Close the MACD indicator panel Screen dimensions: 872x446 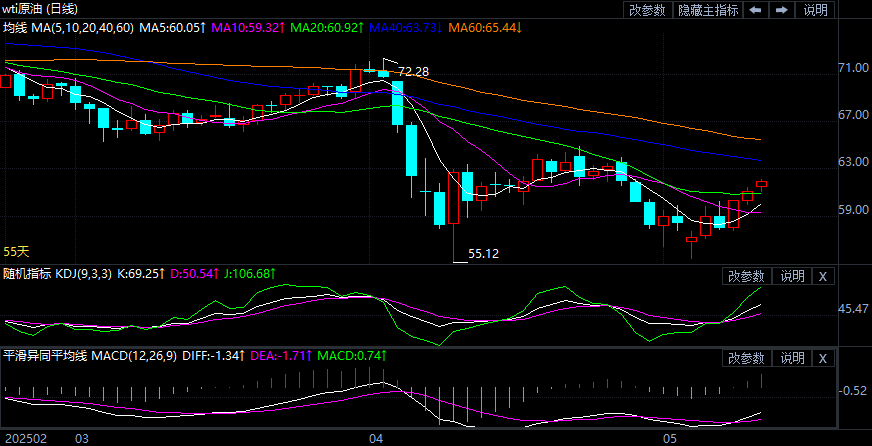coord(824,358)
